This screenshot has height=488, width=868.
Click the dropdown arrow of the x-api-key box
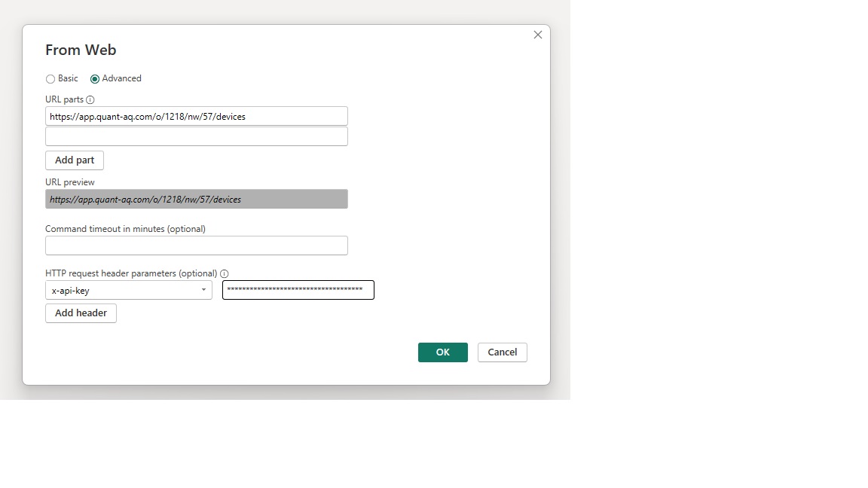pyautogui.click(x=203, y=291)
